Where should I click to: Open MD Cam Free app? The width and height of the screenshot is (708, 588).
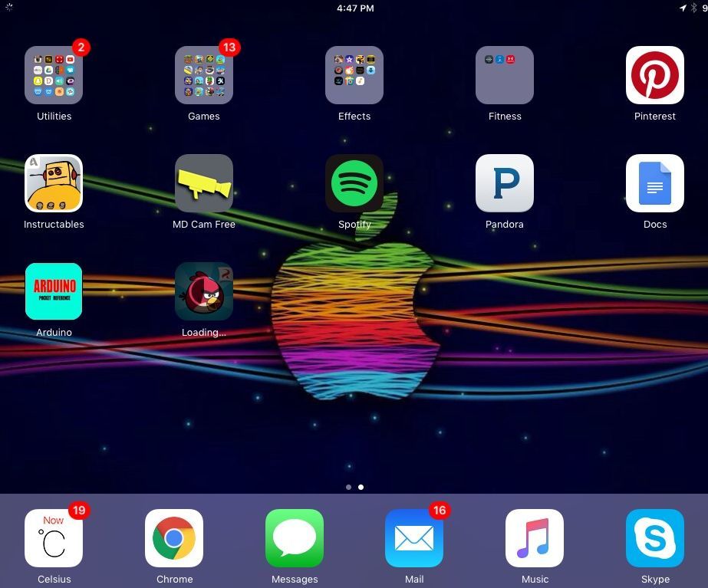[204, 183]
